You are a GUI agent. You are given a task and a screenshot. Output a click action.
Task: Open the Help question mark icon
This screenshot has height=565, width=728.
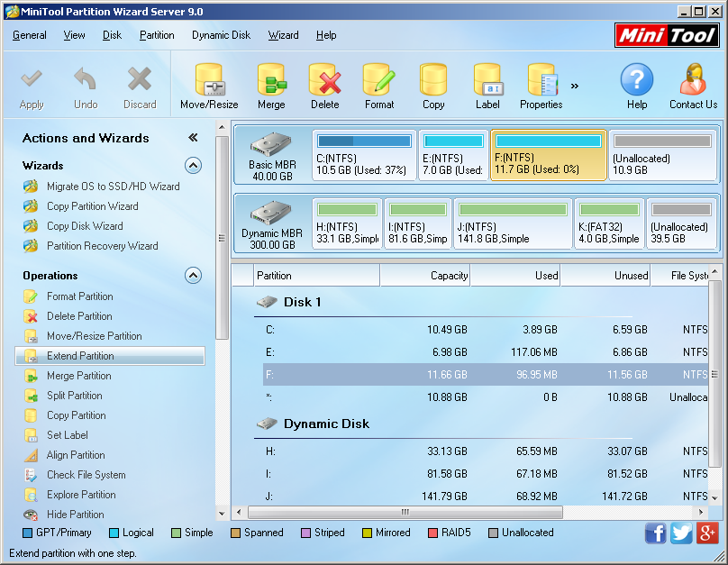(637, 87)
